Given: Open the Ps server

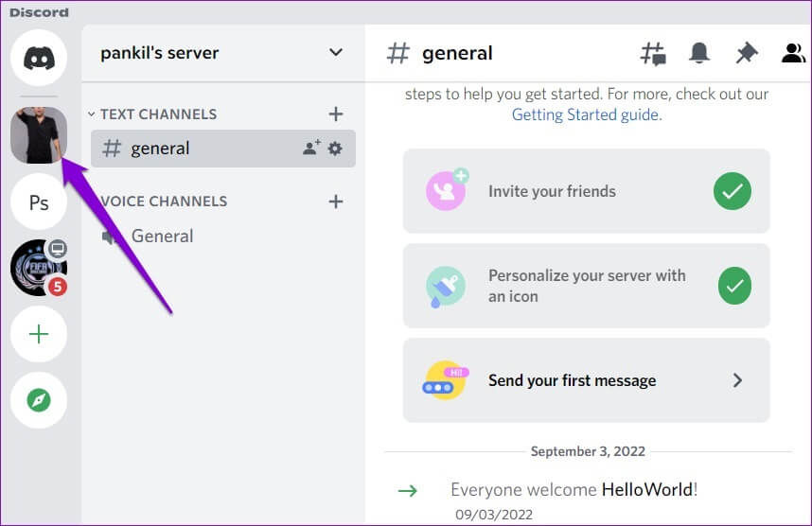Looking at the screenshot, I should pyautogui.click(x=39, y=202).
